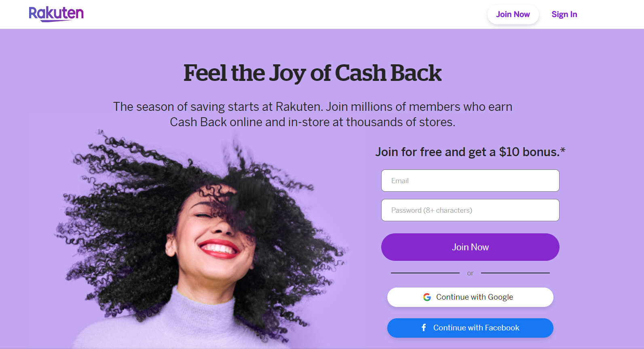The image size is (644, 349).
Task: Open the Sign In link
Action: coord(564,15)
